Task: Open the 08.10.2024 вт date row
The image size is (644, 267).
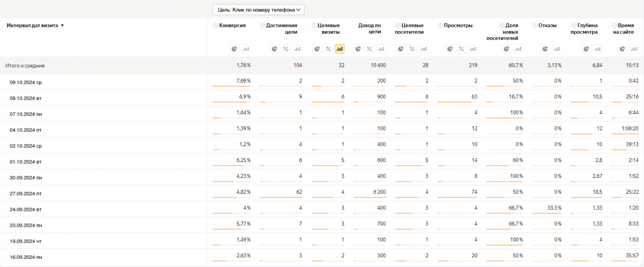Action: pyautogui.click(x=25, y=98)
